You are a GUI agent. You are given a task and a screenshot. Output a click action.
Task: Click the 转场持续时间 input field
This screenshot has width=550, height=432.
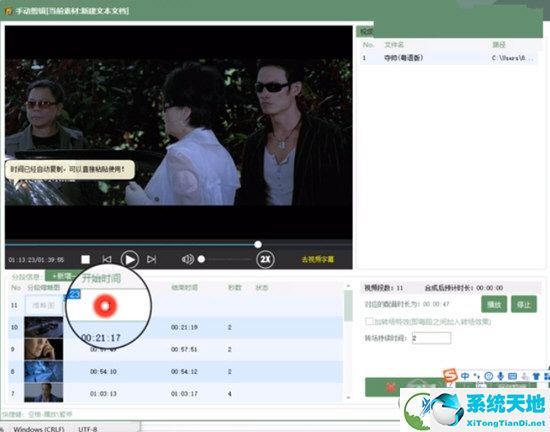click(431, 338)
